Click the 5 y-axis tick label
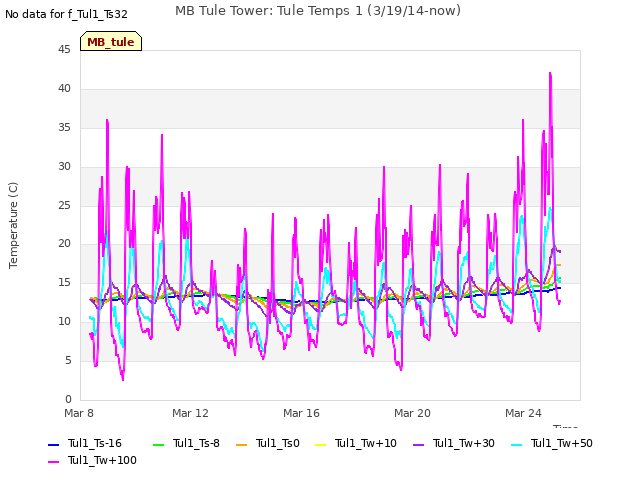Screen dimensions: 640x480 (x=68, y=360)
